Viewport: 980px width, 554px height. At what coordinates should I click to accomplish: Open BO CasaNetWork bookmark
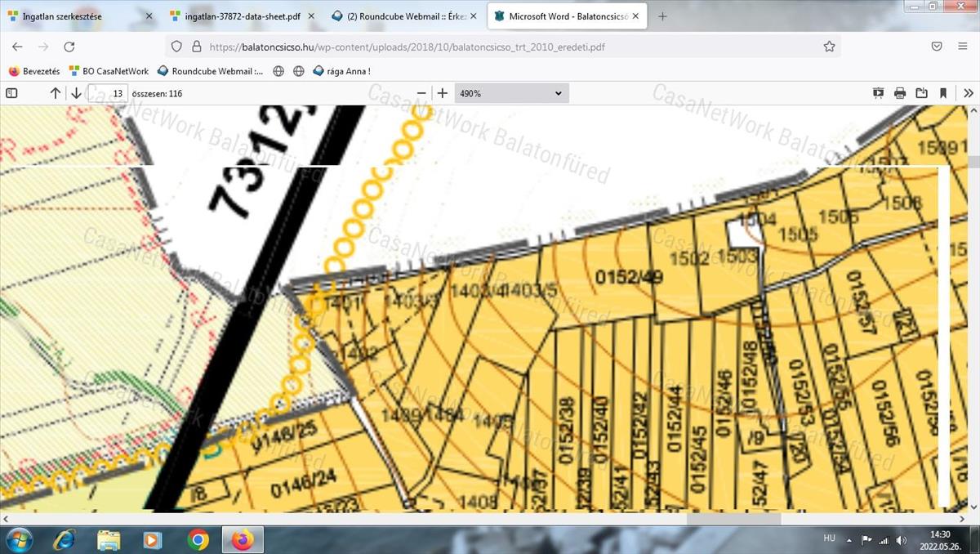[109, 71]
